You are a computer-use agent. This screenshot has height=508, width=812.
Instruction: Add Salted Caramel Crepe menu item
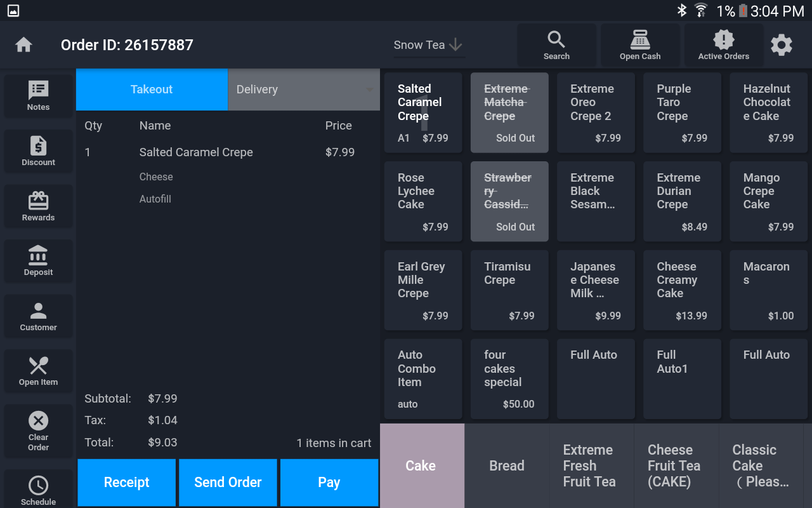[423, 113]
